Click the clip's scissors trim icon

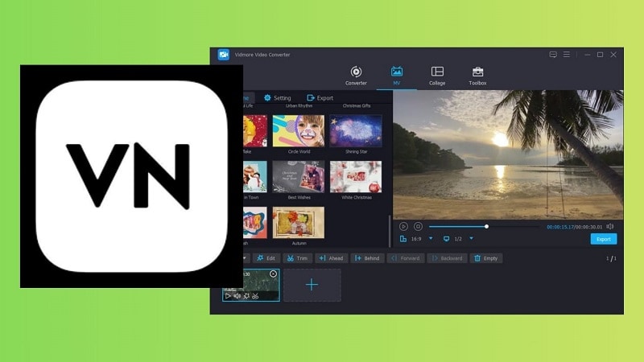tap(255, 296)
